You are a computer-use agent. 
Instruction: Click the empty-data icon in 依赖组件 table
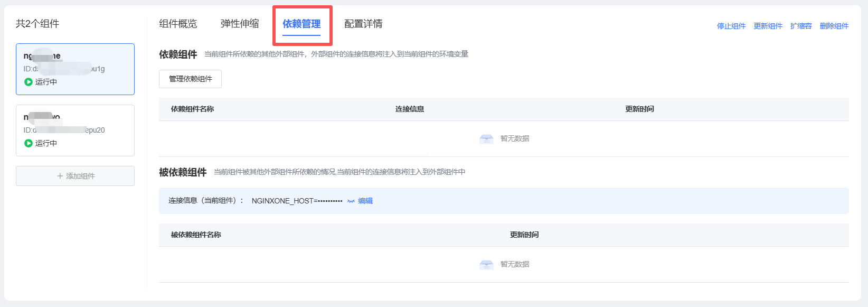point(486,138)
